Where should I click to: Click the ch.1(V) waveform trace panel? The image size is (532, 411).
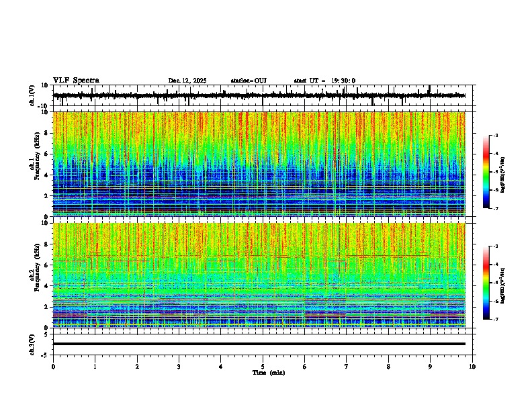click(264, 95)
